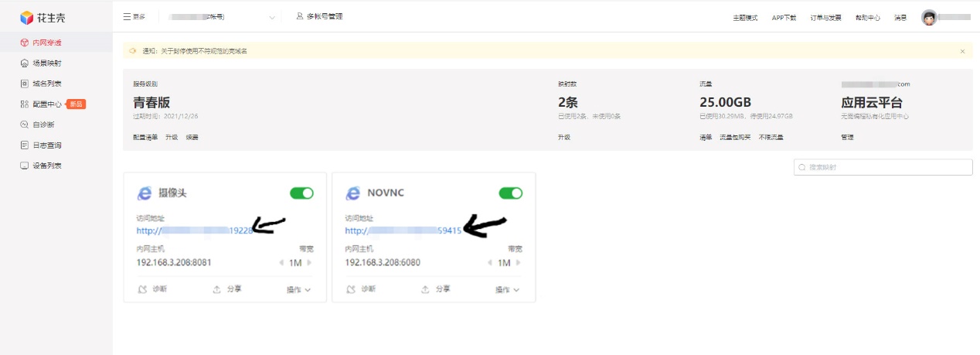980x355 pixels.
Task: Click the 青春版 service level title
Action: (151, 102)
